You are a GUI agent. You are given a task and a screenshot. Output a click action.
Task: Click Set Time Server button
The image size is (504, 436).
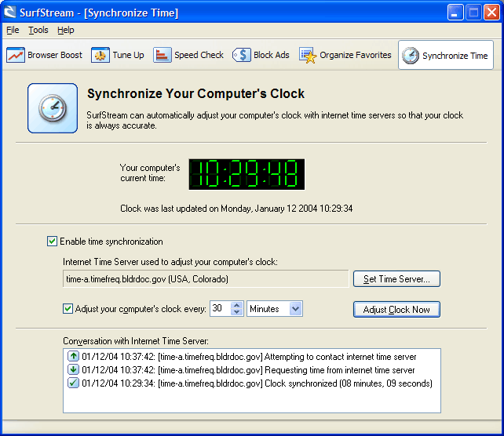click(396, 278)
